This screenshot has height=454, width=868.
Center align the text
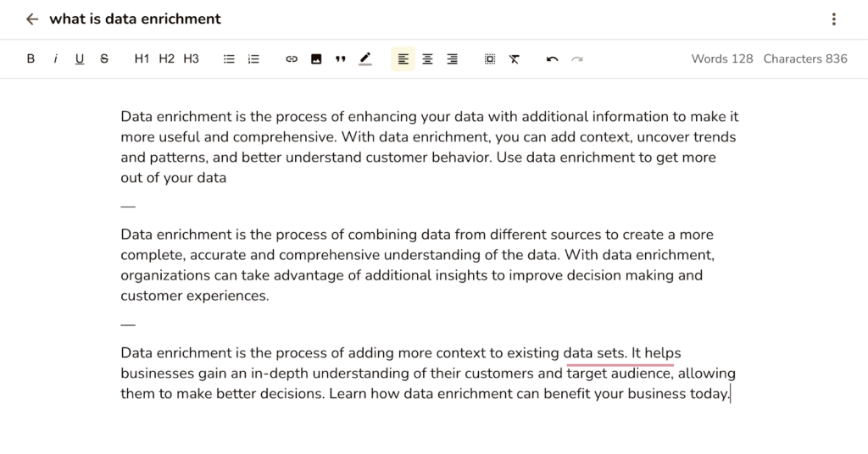(x=428, y=59)
